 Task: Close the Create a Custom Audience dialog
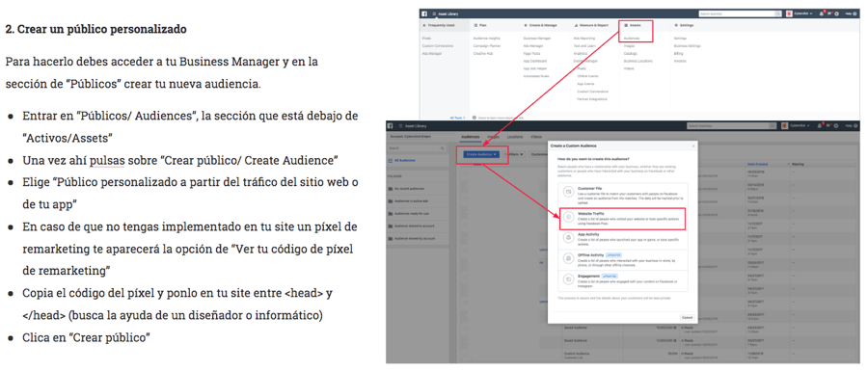(x=692, y=146)
